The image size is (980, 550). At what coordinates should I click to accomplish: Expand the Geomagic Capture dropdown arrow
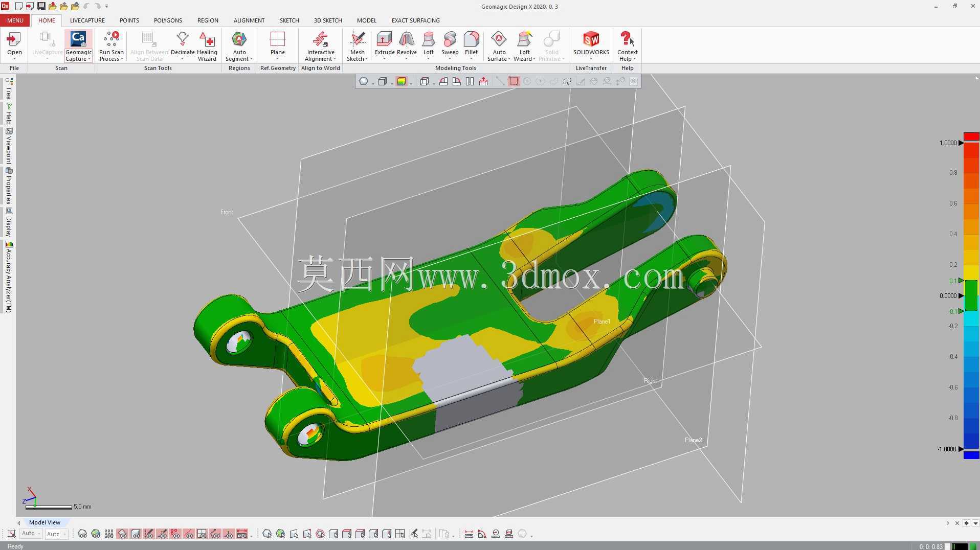90,59
